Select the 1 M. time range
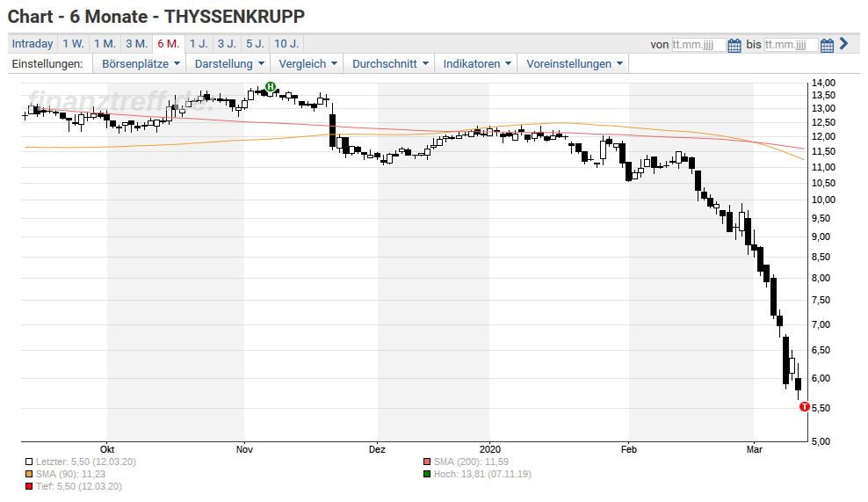Image resolution: width=868 pixels, height=502 pixels. 105,44
